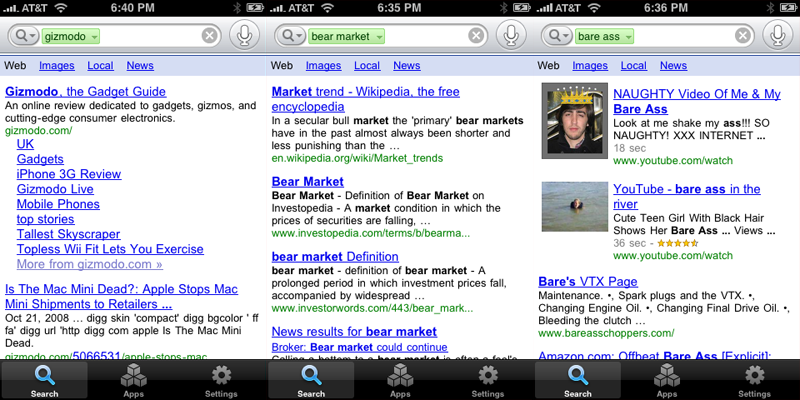The image size is (800, 400).
Task: Open the UK sitelink under Gizmodo
Action: 25,144
